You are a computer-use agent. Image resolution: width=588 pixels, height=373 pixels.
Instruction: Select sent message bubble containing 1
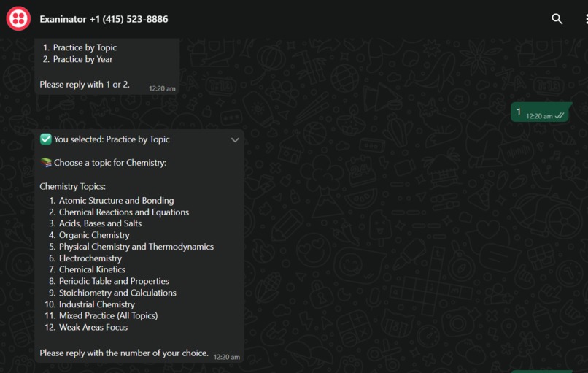click(540, 112)
